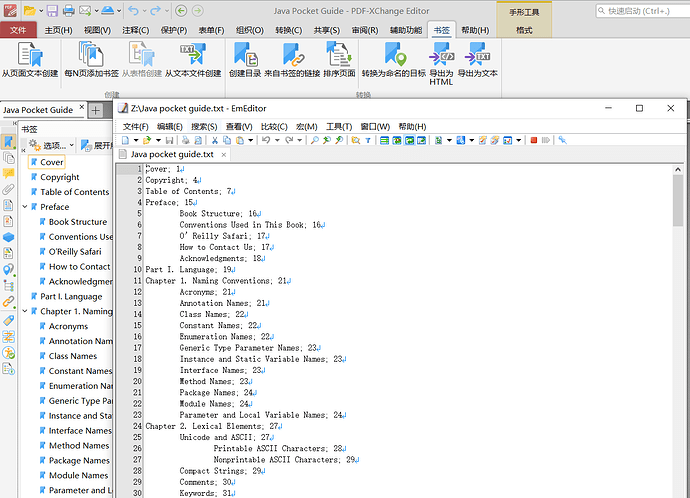Image resolution: width=690 pixels, height=498 pixels.
Task: Create bookmarks from text file (从文本文件创建)
Action: pos(193,60)
